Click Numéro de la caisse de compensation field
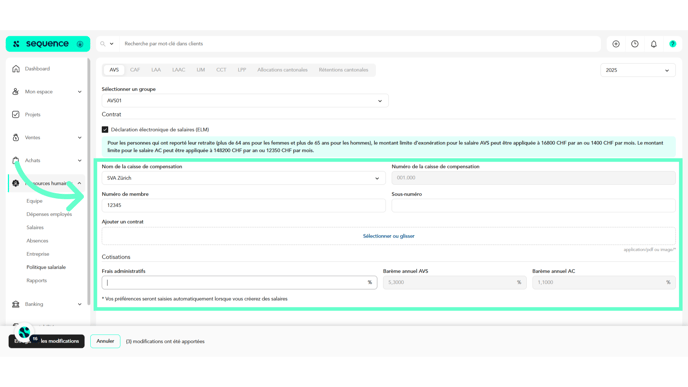 click(534, 178)
